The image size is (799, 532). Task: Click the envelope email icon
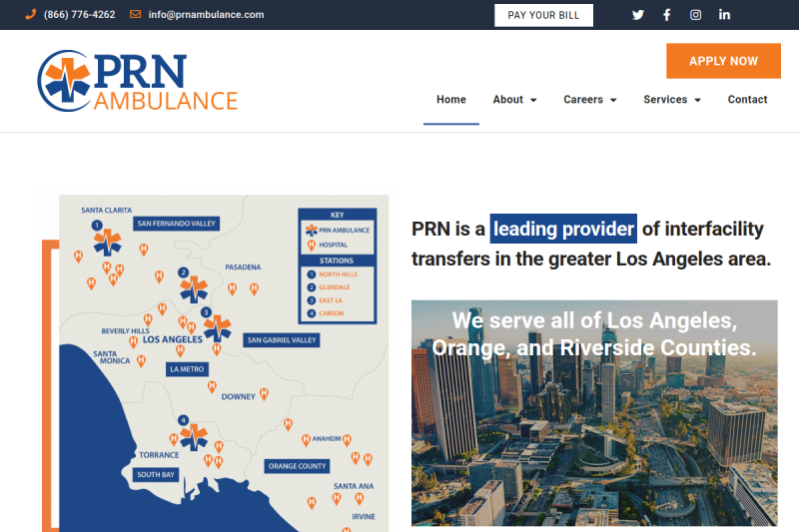tap(135, 14)
